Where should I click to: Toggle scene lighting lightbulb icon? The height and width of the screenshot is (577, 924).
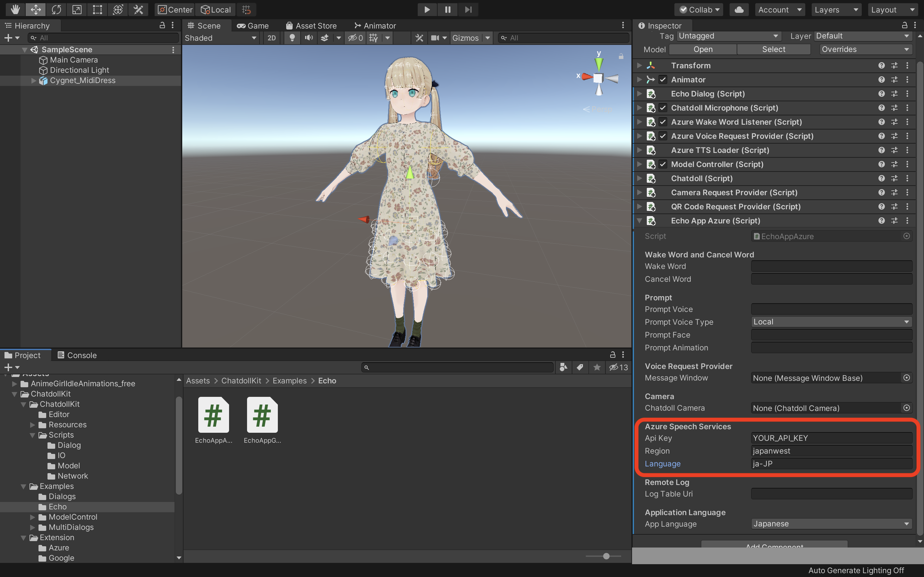[x=292, y=38]
